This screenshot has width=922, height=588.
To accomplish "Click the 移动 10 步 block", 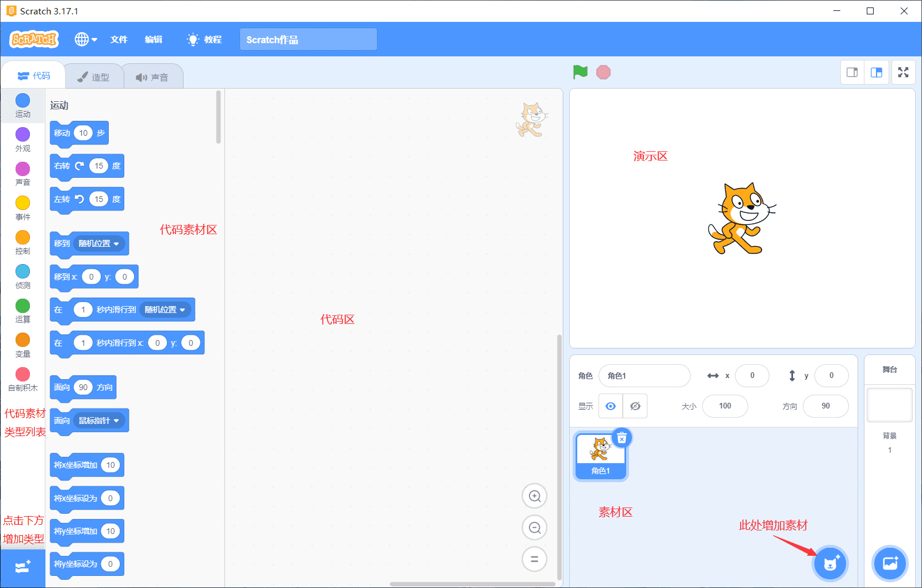I will pos(79,133).
